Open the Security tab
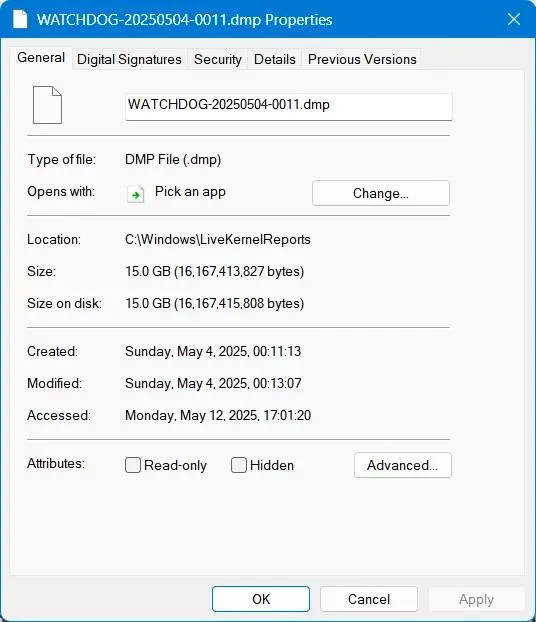Screen dimensions: 536x622 218,60
